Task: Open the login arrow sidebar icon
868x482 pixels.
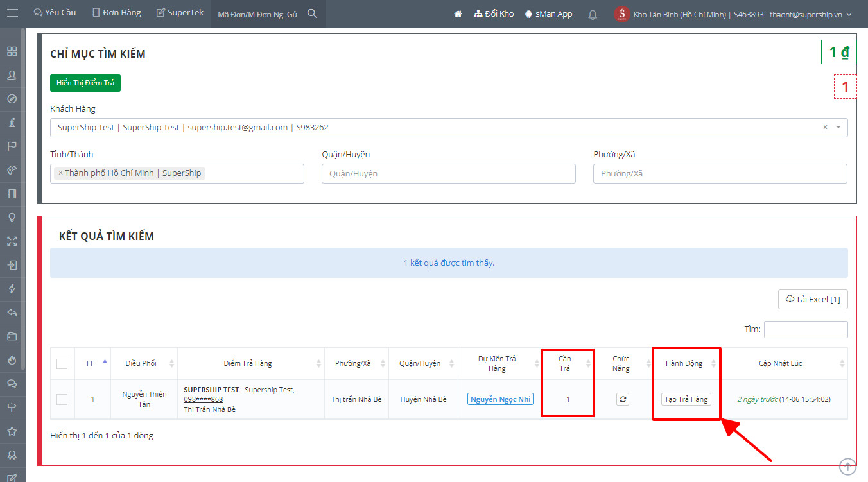Action: tap(12, 265)
